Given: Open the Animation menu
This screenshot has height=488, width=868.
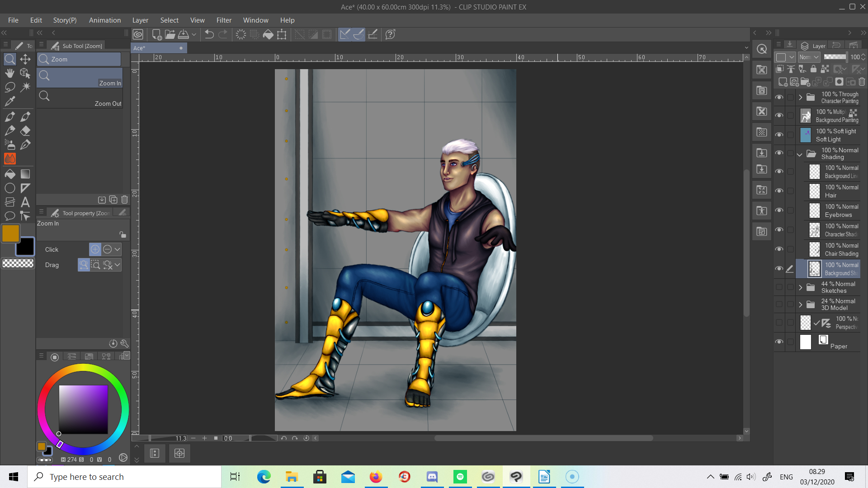Looking at the screenshot, I should tap(104, 20).
